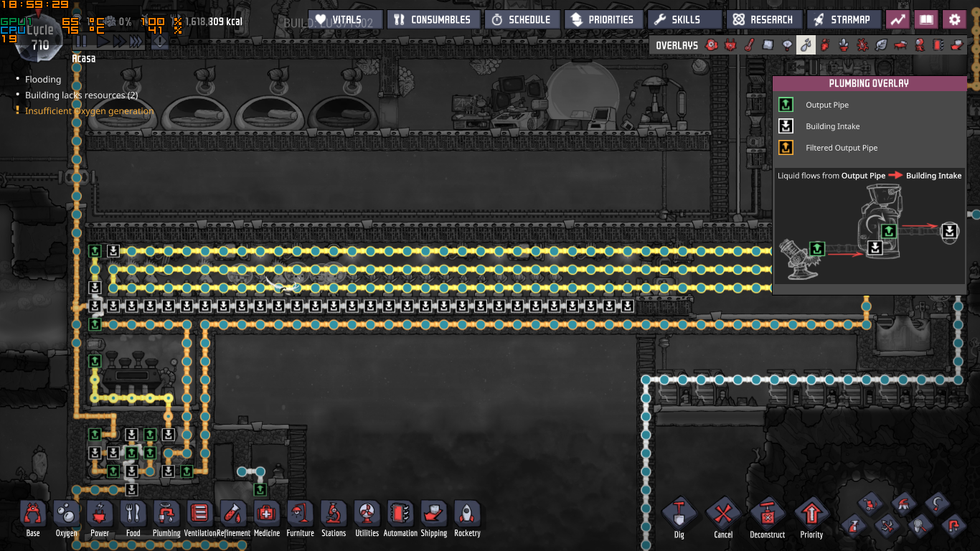The width and height of the screenshot is (980, 551).
Task: Expand the Power build category
Action: point(100,518)
